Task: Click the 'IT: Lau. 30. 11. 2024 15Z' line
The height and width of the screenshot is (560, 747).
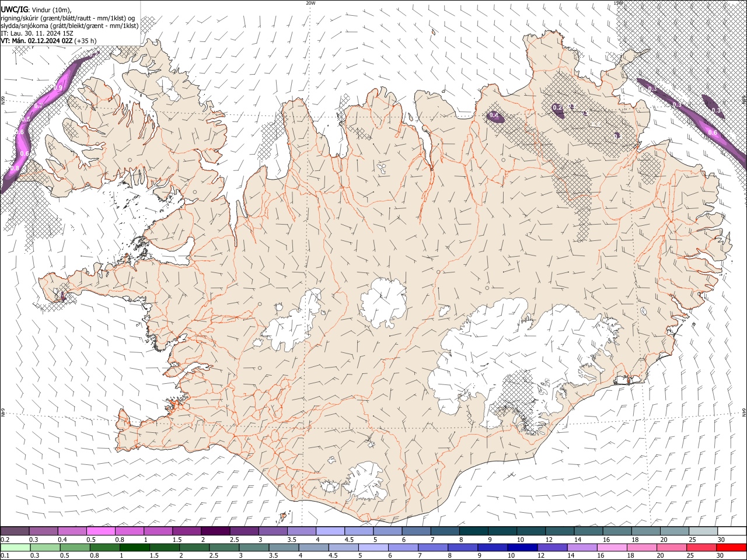Action: click(37, 33)
